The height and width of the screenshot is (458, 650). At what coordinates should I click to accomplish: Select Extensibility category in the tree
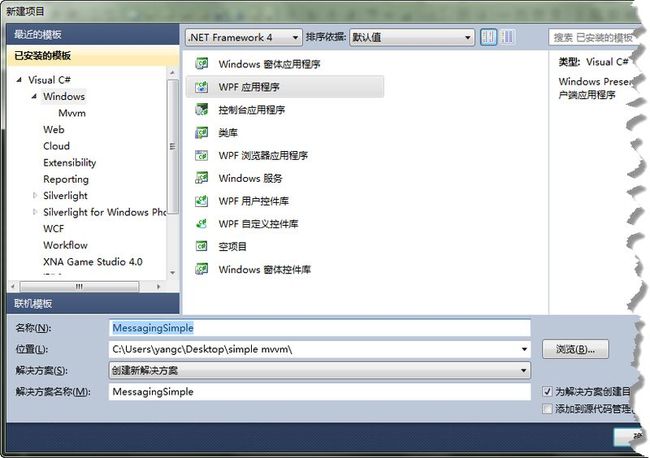(70, 162)
